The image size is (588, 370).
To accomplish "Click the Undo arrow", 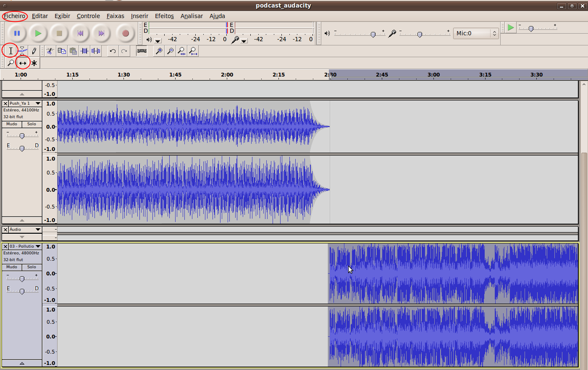I will [113, 51].
